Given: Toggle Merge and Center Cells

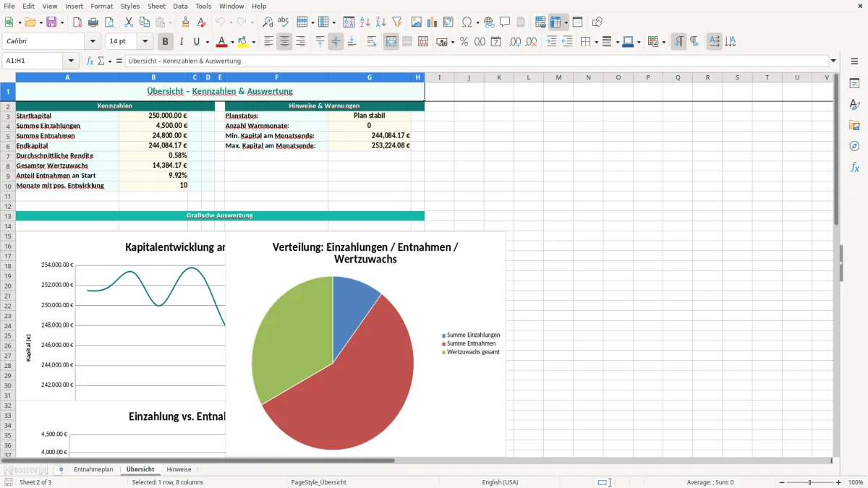Looking at the screenshot, I should pyautogui.click(x=391, y=42).
